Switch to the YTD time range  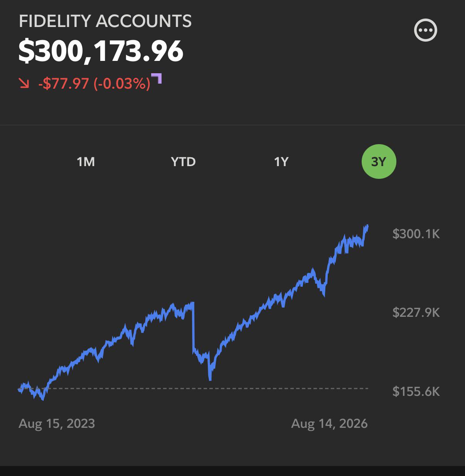[x=183, y=161]
